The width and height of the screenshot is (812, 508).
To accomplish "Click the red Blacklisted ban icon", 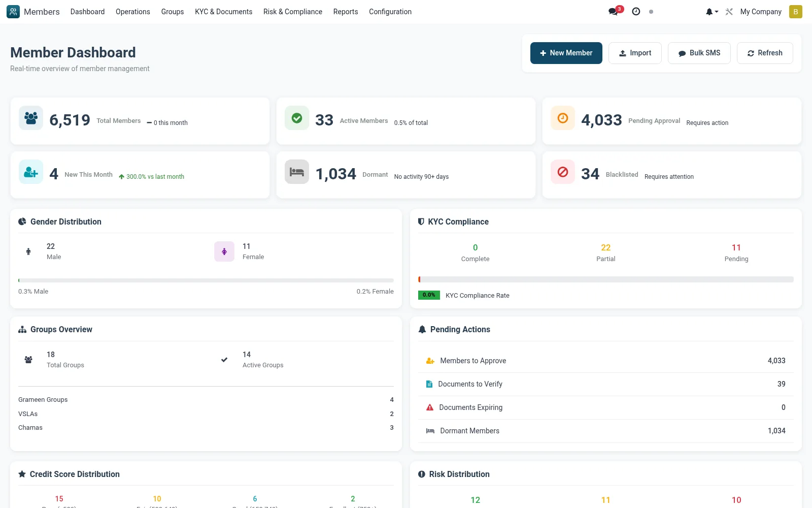I will tap(563, 172).
